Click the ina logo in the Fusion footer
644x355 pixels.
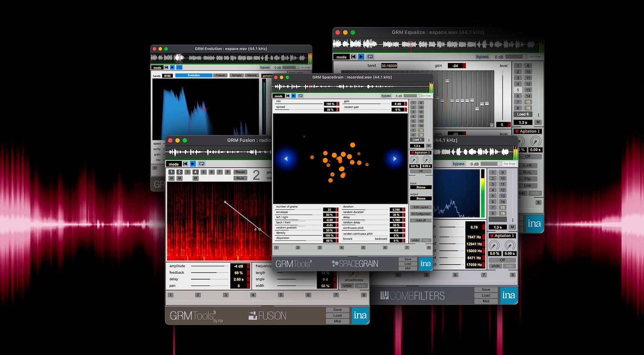pos(360,316)
